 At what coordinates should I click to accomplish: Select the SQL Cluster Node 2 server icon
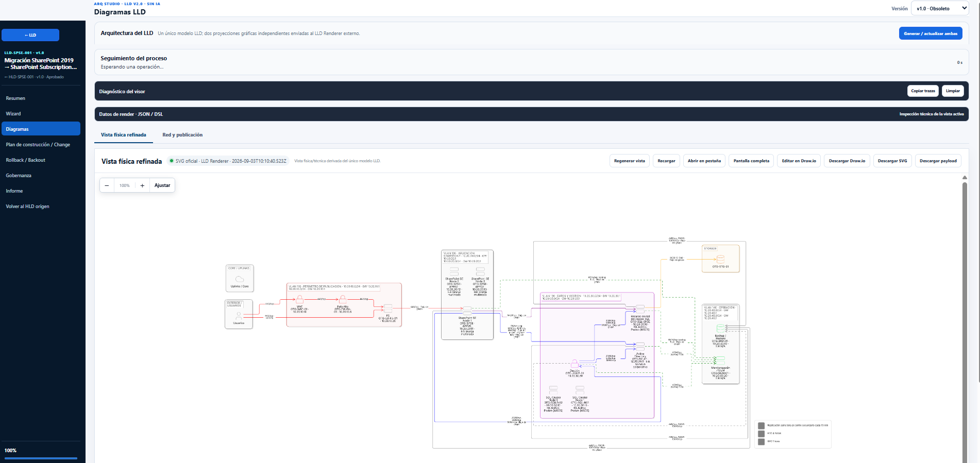pyautogui.click(x=553, y=390)
